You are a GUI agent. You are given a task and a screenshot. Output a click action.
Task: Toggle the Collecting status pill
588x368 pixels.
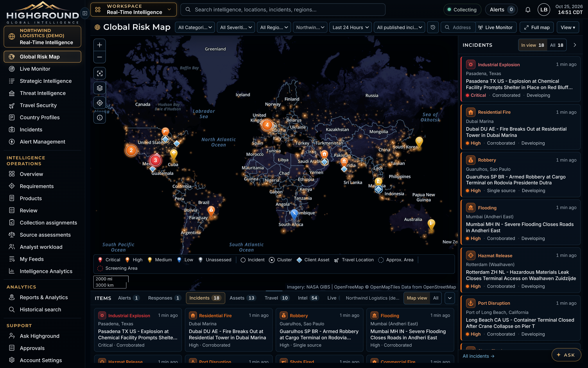462,10
